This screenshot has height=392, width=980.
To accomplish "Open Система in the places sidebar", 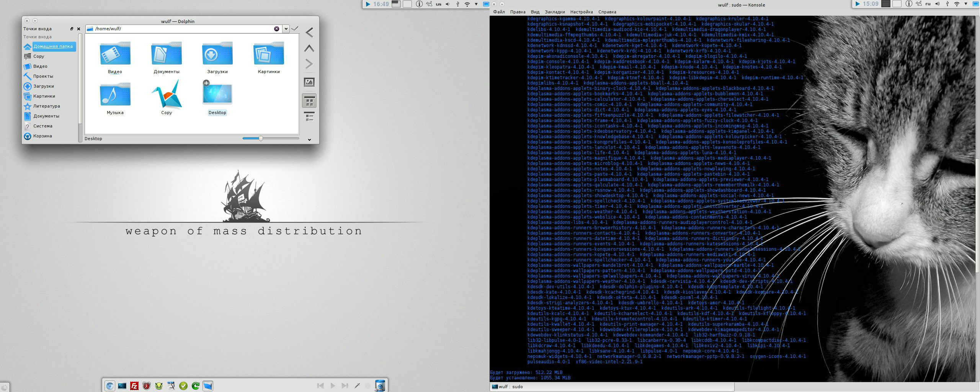I will coord(50,126).
